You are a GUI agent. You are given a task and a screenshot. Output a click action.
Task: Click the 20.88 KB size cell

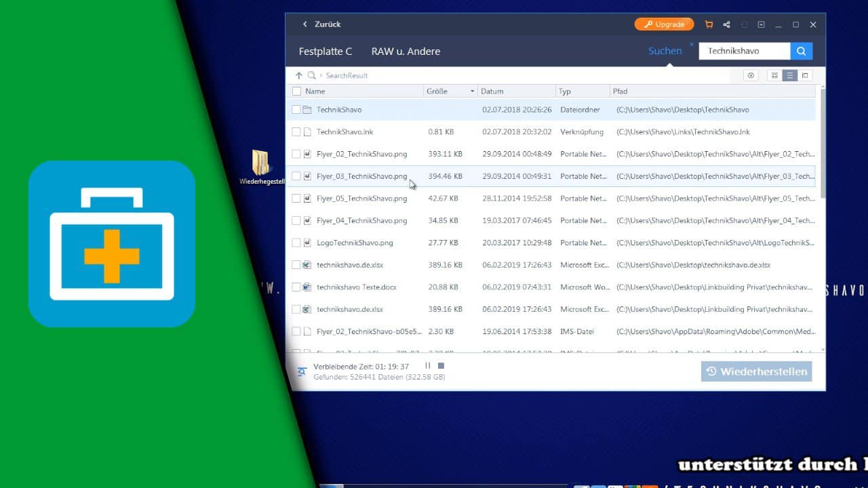443,287
